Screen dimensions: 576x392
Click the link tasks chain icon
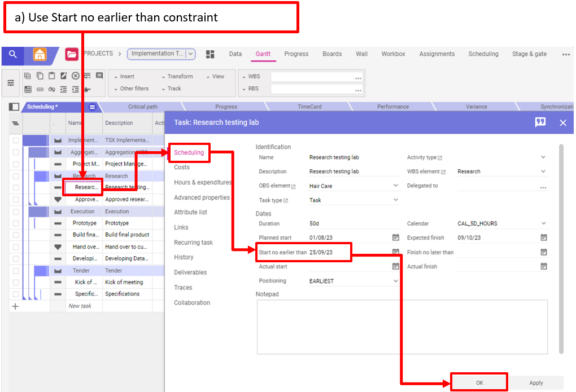tap(40, 89)
